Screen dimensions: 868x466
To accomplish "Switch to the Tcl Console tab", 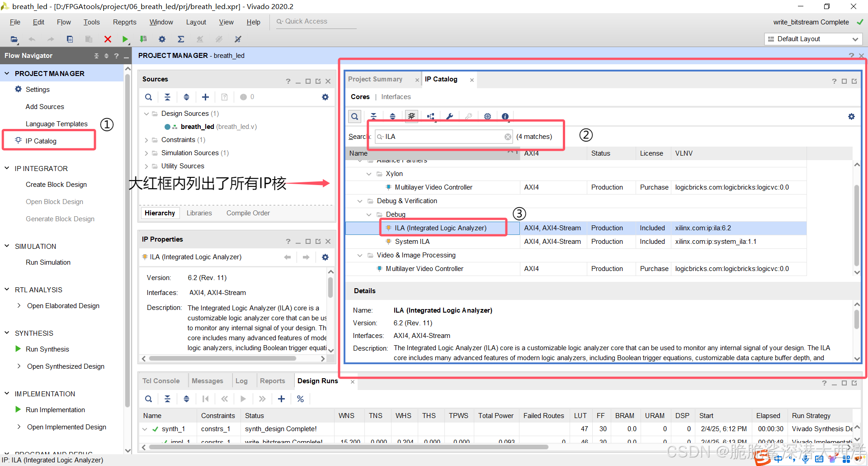I will [x=161, y=381].
